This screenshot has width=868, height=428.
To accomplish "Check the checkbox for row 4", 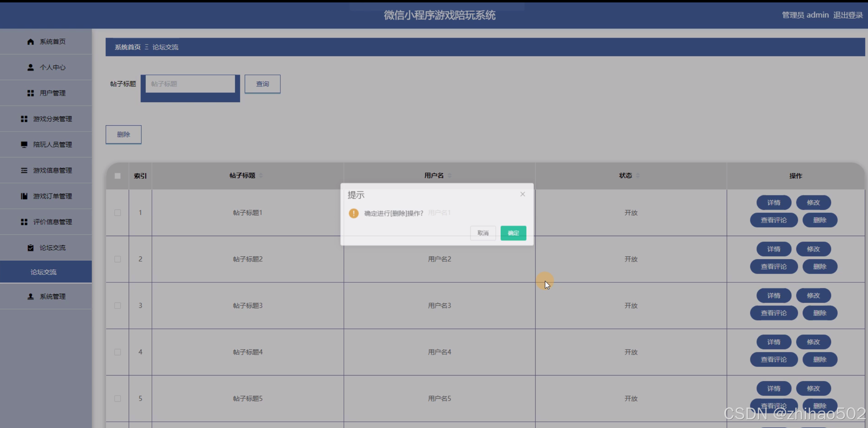I will (x=117, y=352).
